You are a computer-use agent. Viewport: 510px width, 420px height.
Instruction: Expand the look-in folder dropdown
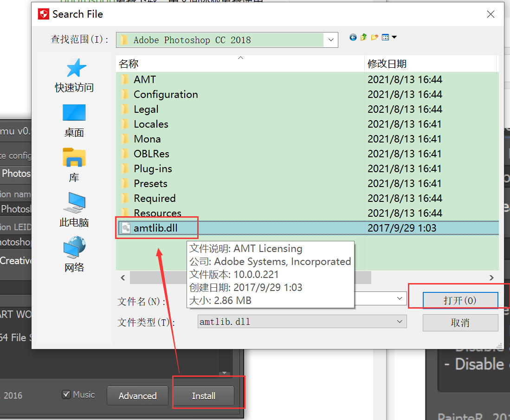point(331,40)
